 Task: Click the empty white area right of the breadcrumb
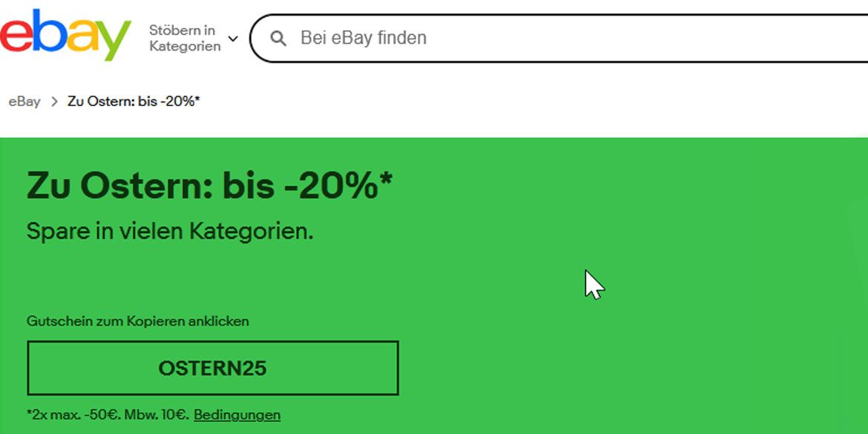click(519, 102)
